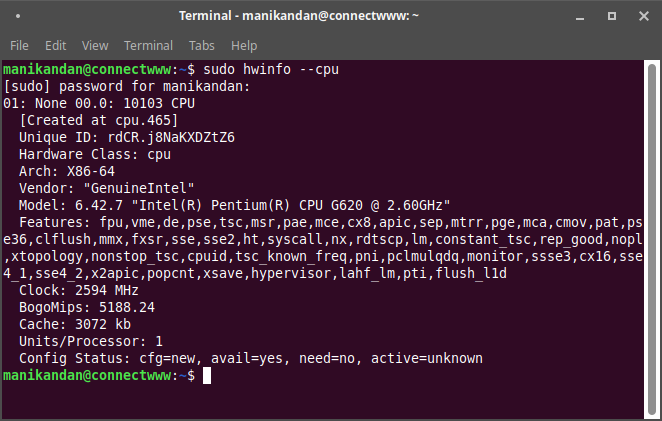
Task: Close the terminal window
Action: 644,16
